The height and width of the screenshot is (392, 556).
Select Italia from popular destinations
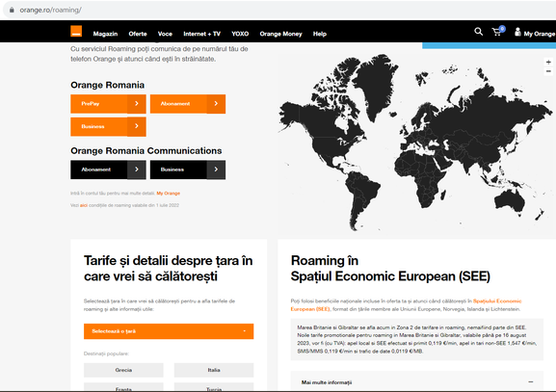214,370
